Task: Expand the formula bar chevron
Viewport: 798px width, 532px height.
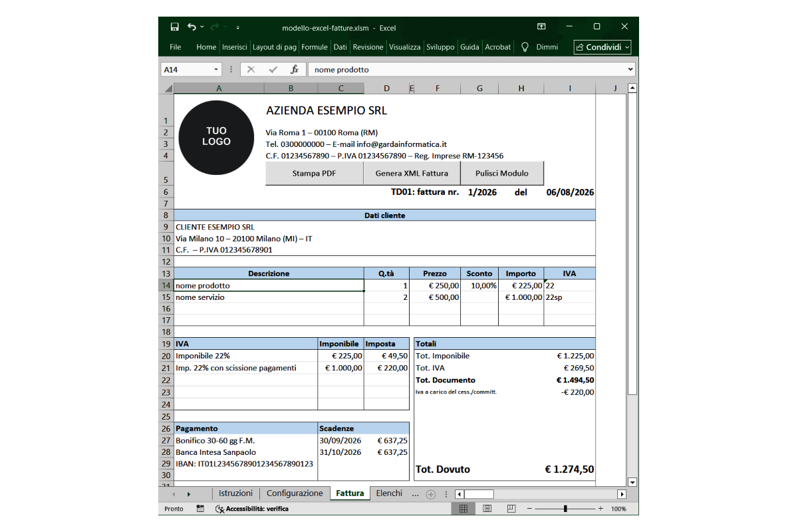Action: (x=630, y=69)
